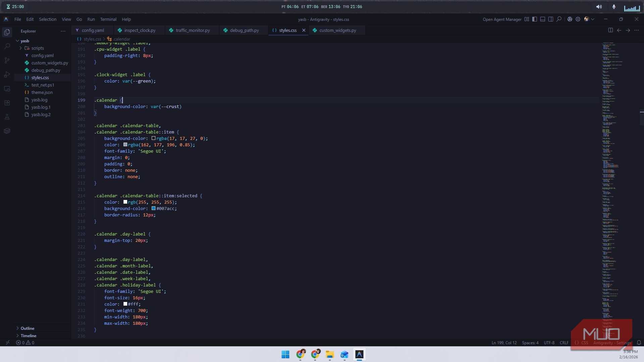644x362 pixels.
Task: Open the Chrome browser icon in the title bar
Action: 570,19
